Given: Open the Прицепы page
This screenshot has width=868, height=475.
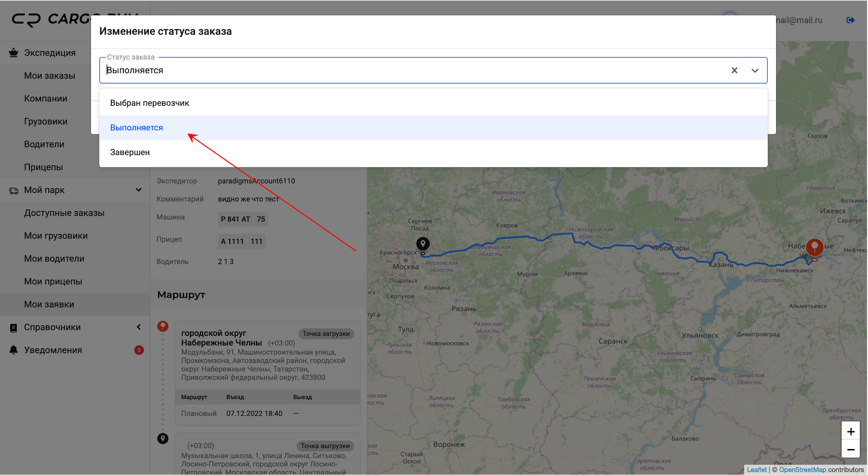Looking at the screenshot, I should pyautogui.click(x=43, y=167).
